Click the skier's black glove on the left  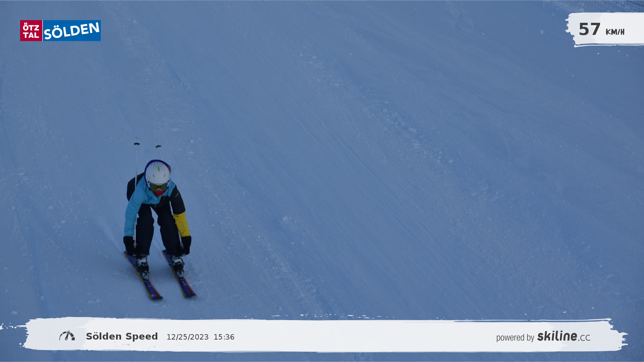(129, 245)
